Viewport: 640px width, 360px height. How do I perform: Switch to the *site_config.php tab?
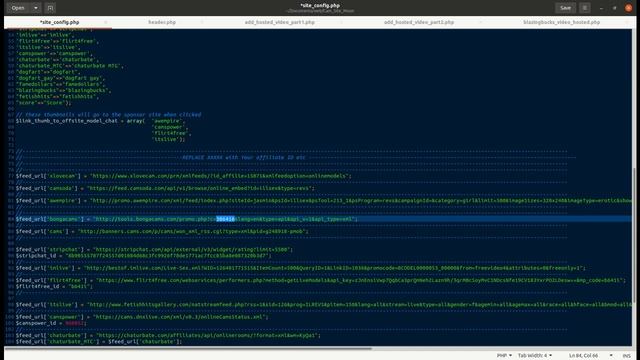coord(60,22)
